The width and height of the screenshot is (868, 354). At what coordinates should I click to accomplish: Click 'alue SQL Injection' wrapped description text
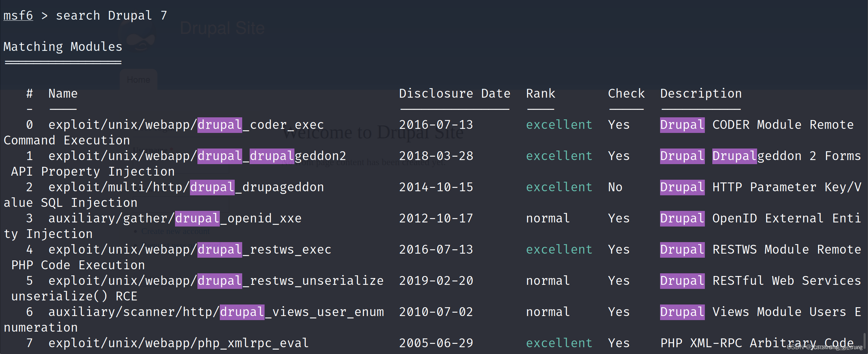(x=71, y=203)
